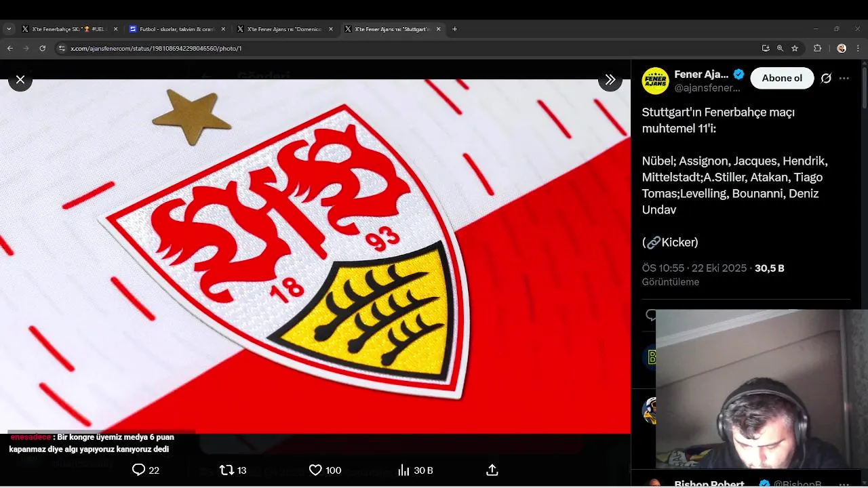Close the Fenerbahçe SK tab
The image size is (868, 488).
tap(115, 29)
